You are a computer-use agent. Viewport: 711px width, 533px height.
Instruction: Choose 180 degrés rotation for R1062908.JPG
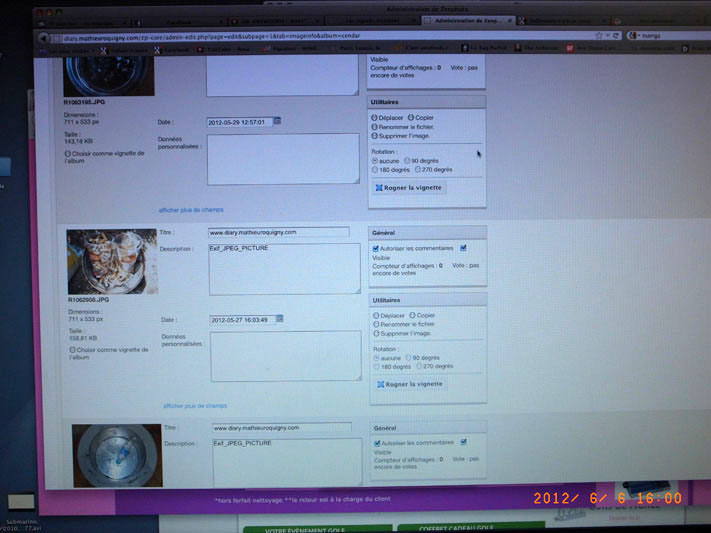pyautogui.click(x=376, y=367)
